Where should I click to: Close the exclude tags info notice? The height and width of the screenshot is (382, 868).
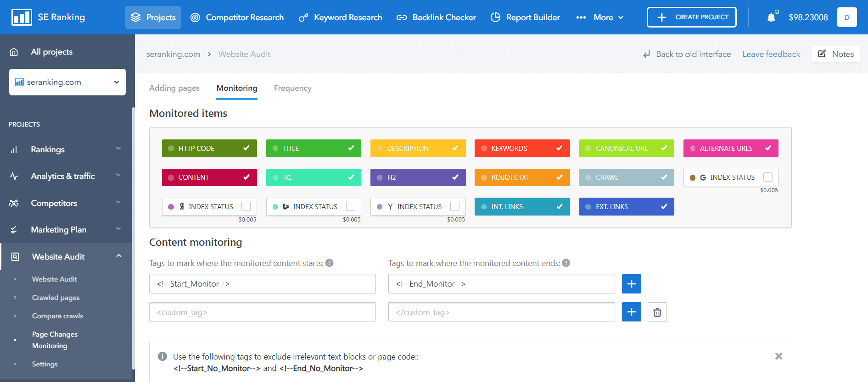click(x=778, y=356)
